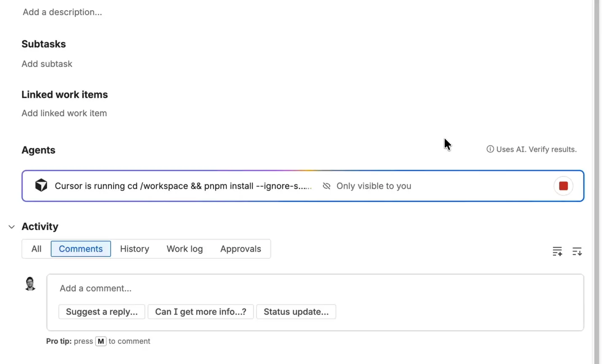Image resolution: width=607 pixels, height=364 pixels.
Task: Click the Only visible to you label
Action: 373,186
